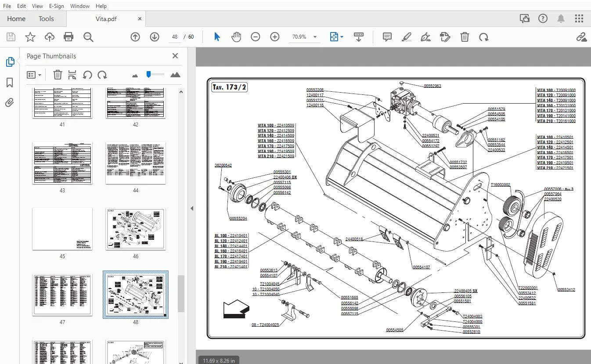Switch to the Home tab
Screen dimensions: 591x364
16,19
